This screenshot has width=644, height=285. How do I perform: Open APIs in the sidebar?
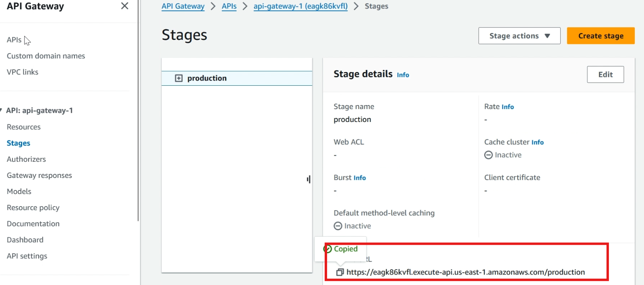coord(14,40)
